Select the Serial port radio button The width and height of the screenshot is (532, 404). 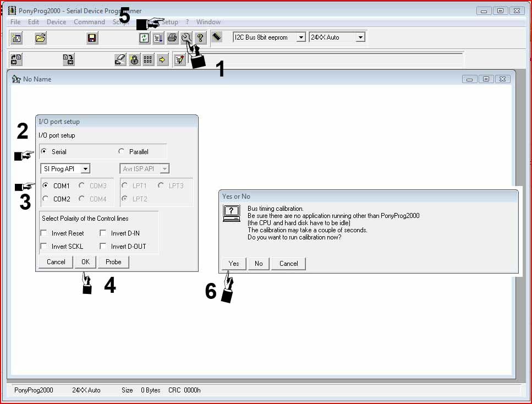pyautogui.click(x=44, y=151)
